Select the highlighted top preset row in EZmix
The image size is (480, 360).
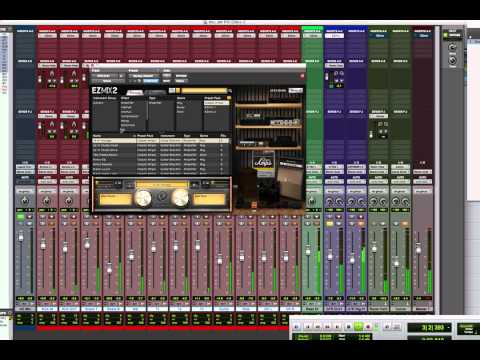161,141
